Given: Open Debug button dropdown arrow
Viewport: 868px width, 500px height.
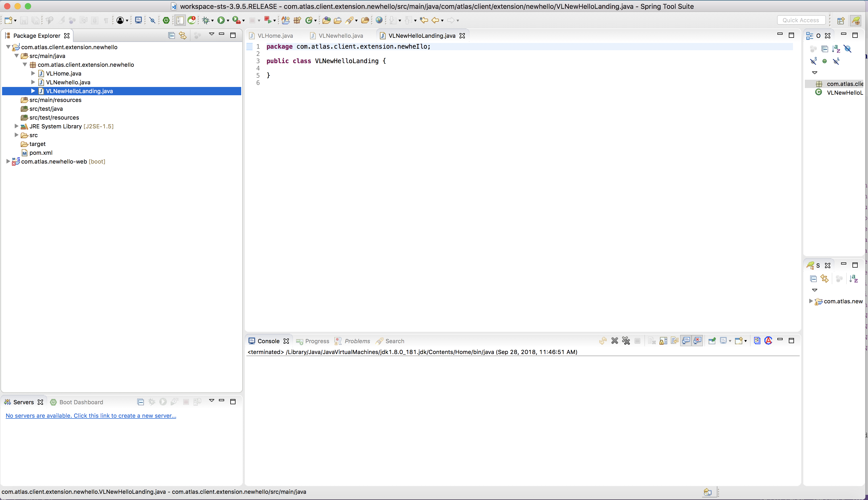Looking at the screenshot, I should pyautogui.click(x=212, y=21).
